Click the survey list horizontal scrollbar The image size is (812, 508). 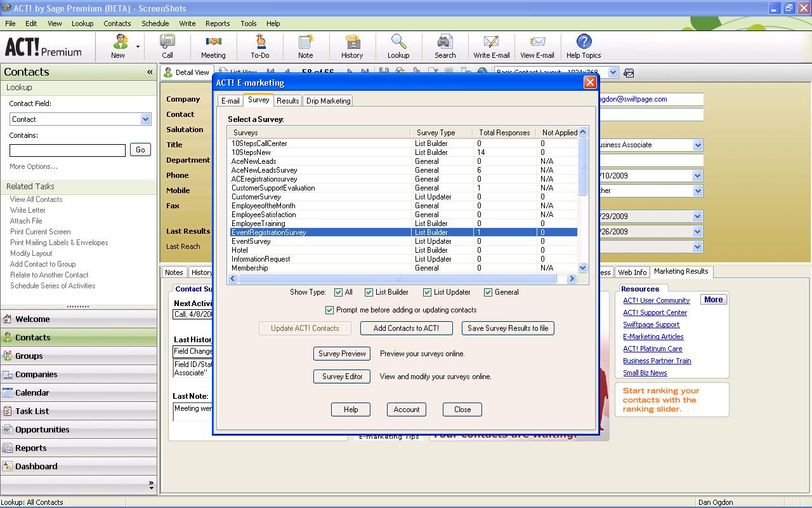tap(397, 279)
